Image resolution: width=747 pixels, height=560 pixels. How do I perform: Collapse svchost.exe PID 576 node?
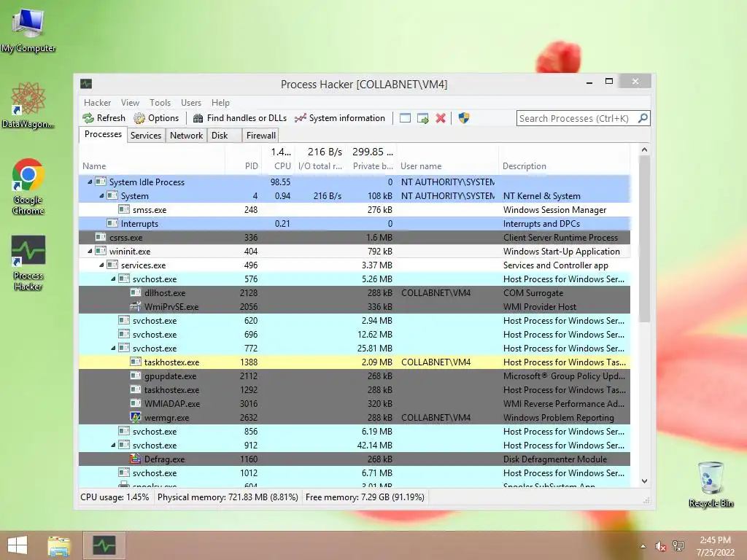(113, 279)
